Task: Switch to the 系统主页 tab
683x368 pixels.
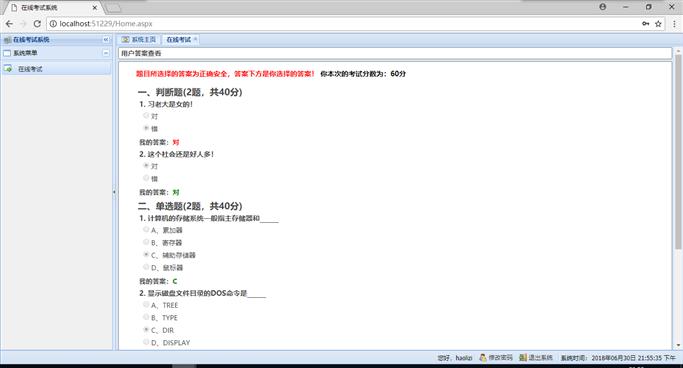Action: pos(139,40)
